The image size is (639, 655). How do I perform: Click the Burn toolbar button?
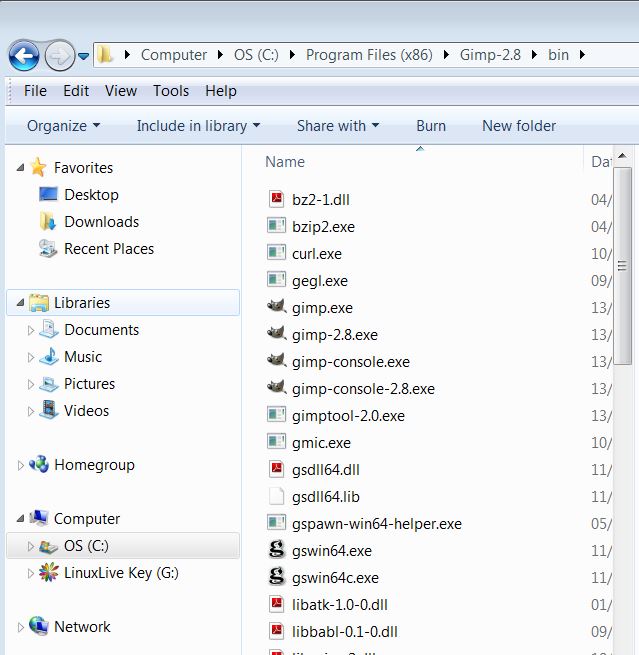pos(431,126)
